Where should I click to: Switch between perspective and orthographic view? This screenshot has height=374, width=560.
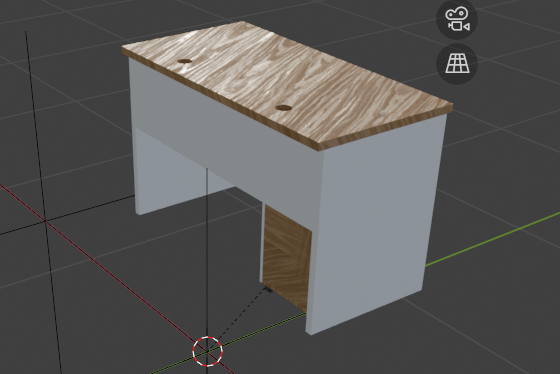[457, 64]
